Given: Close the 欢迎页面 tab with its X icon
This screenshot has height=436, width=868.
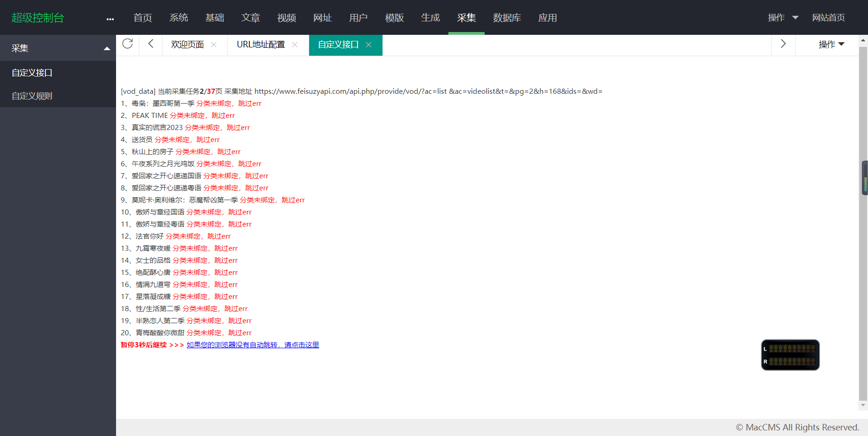Looking at the screenshot, I should pos(214,45).
